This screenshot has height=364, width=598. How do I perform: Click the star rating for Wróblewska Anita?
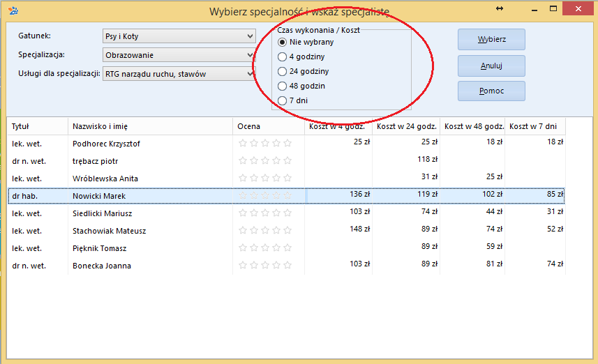(x=265, y=178)
